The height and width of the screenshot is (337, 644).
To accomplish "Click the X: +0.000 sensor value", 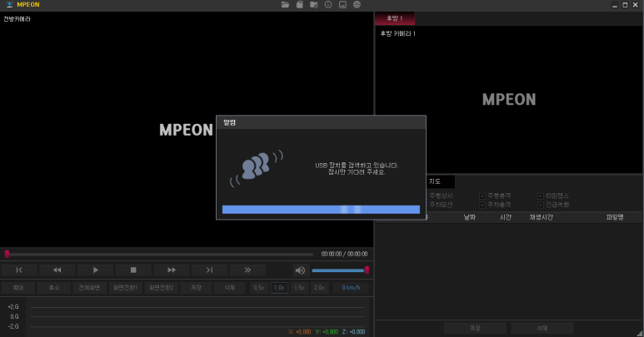I will [x=299, y=332].
